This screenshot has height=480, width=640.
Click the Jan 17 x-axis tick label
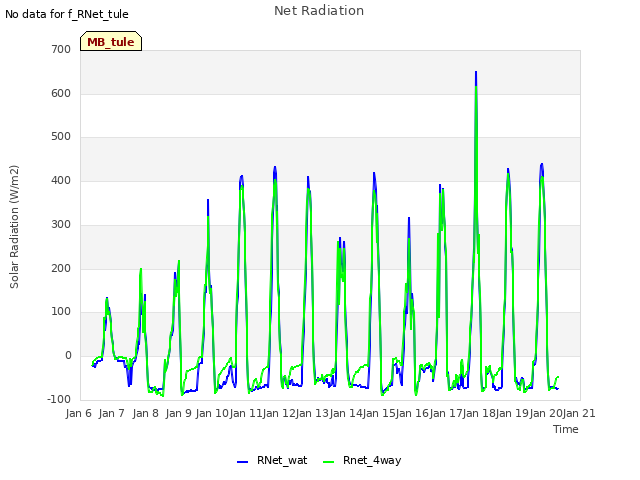pyautogui.click(x=446, y=413)
